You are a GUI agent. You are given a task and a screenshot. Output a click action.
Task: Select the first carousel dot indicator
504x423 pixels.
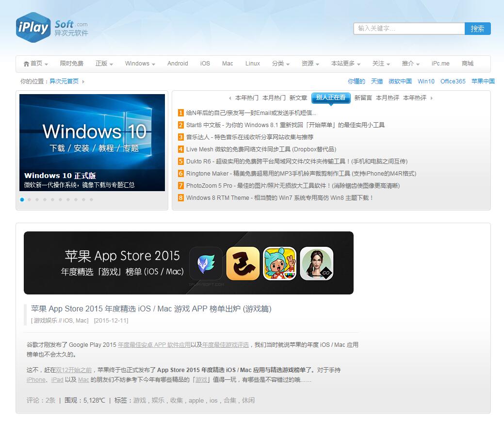(22, 199)
